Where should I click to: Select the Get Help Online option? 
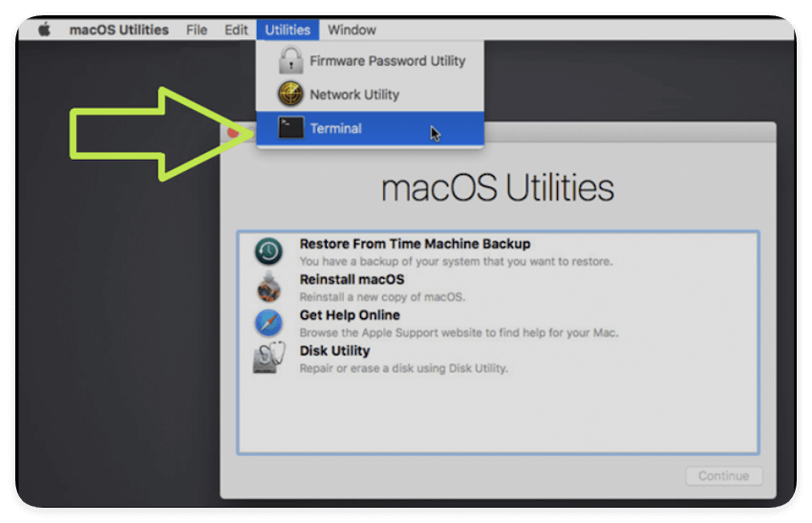[x=350, y=315]
